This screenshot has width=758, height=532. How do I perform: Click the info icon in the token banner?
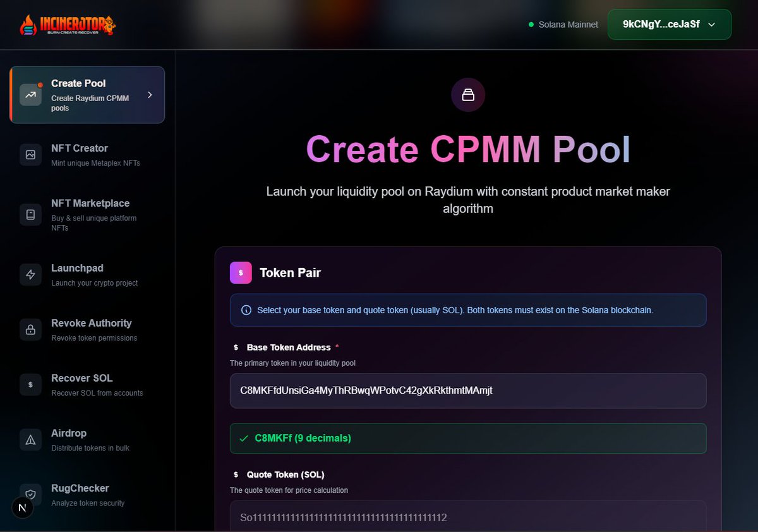click(x=246, y=310)
